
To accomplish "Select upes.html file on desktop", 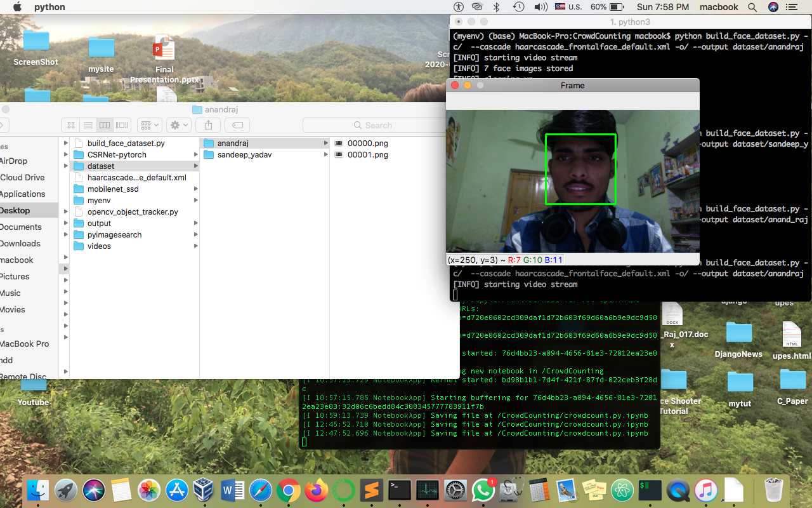I will 792,341.
